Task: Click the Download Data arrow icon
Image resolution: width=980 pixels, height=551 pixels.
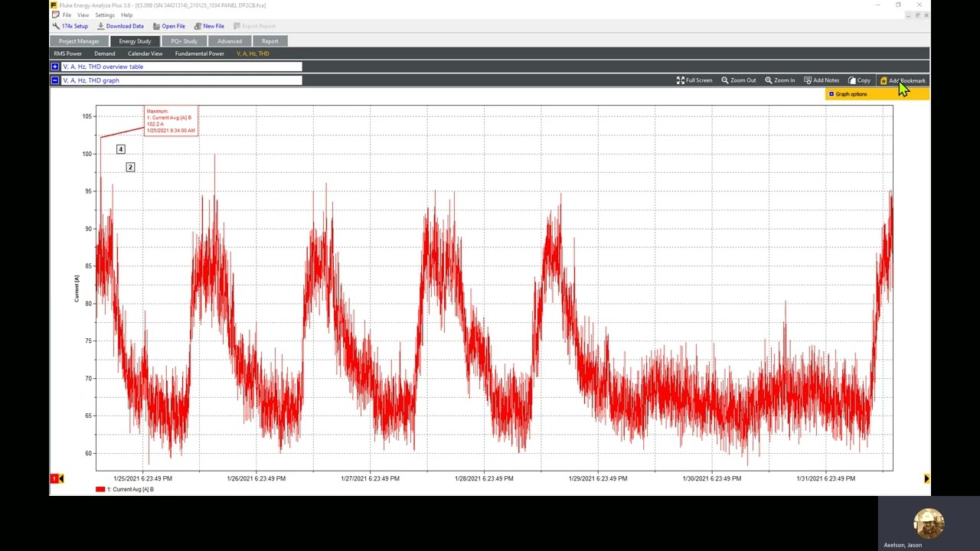Action: coord(100,26)
